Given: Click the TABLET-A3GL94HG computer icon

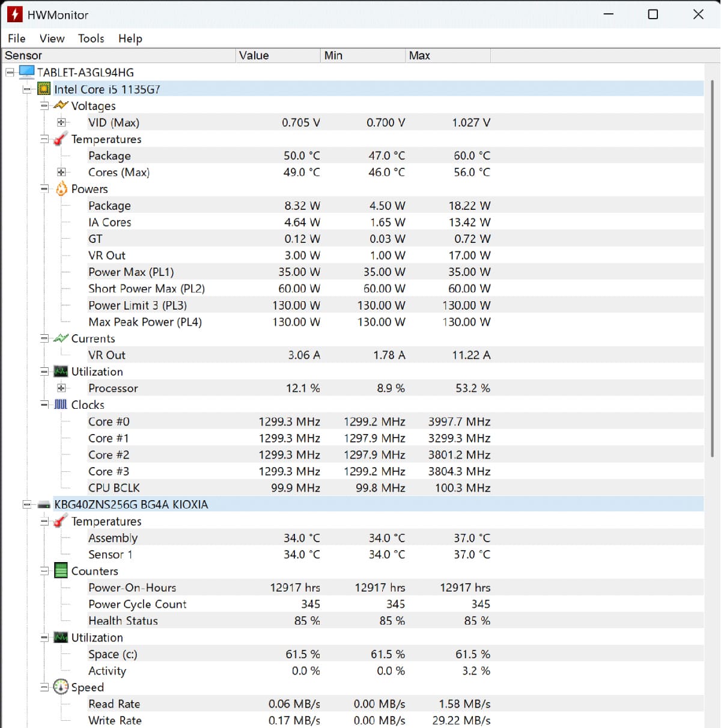Looking at the screenshot, I should coord(26,72).
